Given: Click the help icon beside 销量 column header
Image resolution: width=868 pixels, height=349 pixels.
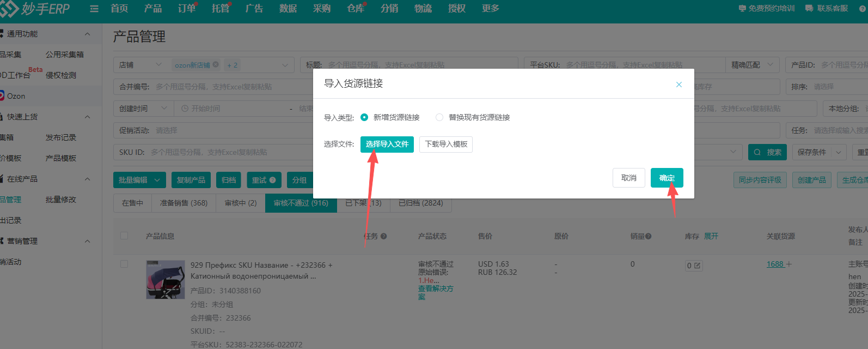Looking at the screenshot, I should pyautogui.click(x=649, y=237).
